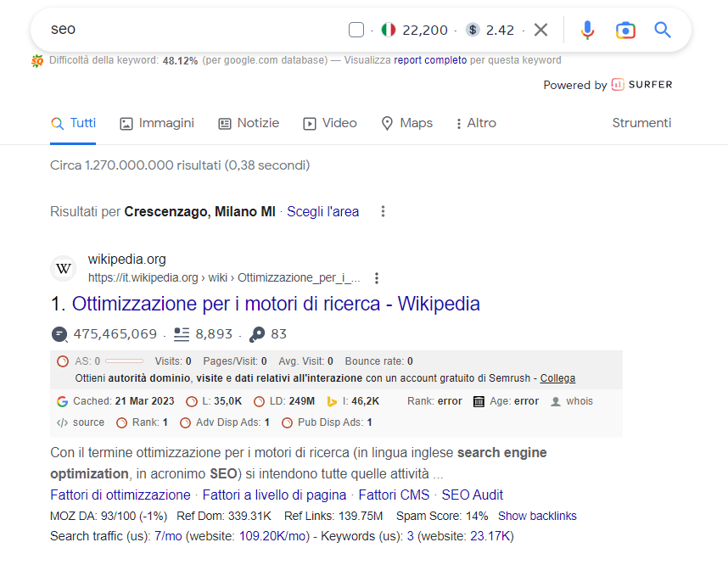The width and height of the screenshot is (728, 587).
Task: Click the circle icon beside LD: 249M
Action: pyautogui.click(x=259, y=401)
